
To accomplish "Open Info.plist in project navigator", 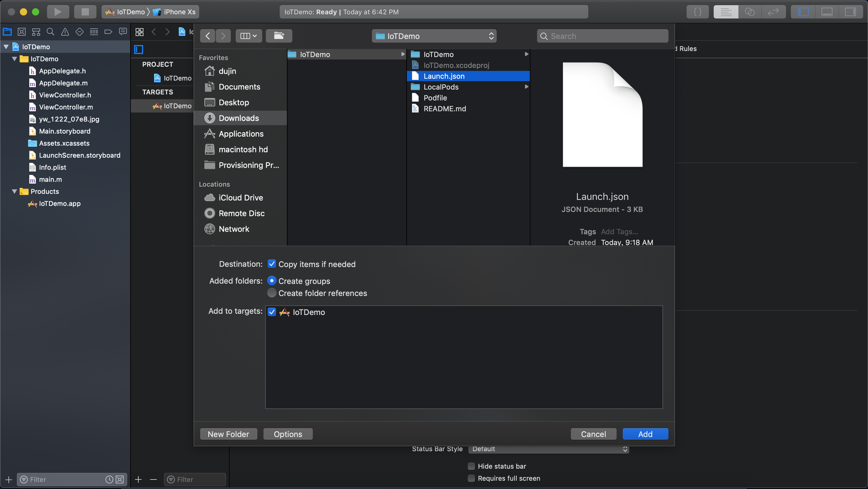I will click(x=53, y=167).
